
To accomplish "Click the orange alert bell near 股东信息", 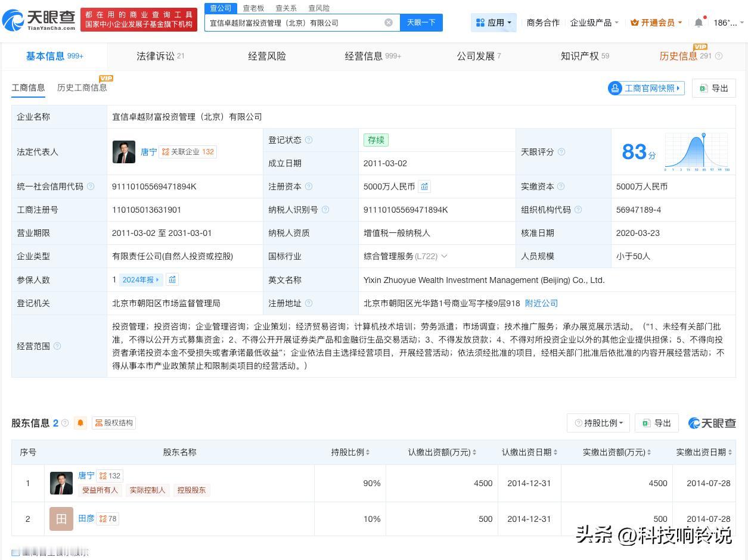I will pos(80,423).
